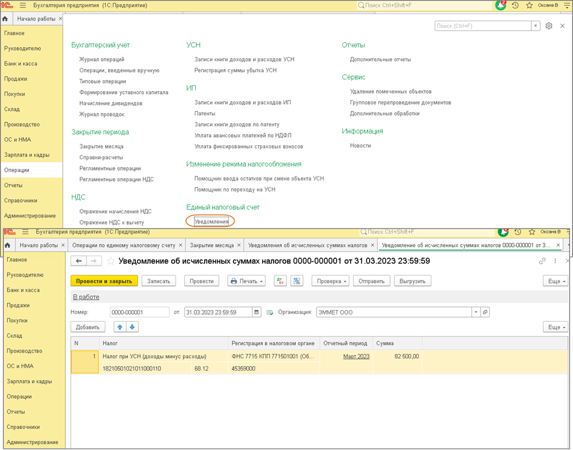Image resolution: width=573 pixels, height=450 pixels.
Task: Open Начало работы tab in top window
Action: [x=36, y=19]
